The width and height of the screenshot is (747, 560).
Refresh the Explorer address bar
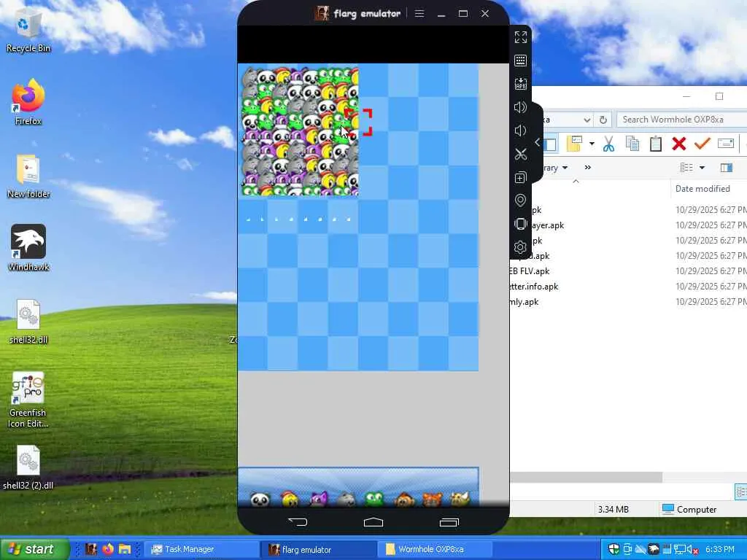click(x=603, y=120)
